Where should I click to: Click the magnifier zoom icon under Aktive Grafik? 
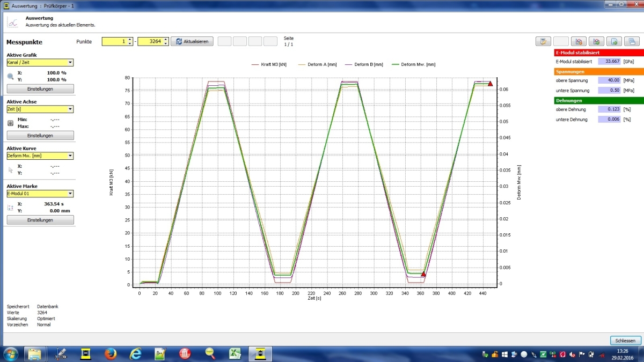click(10, 76)
